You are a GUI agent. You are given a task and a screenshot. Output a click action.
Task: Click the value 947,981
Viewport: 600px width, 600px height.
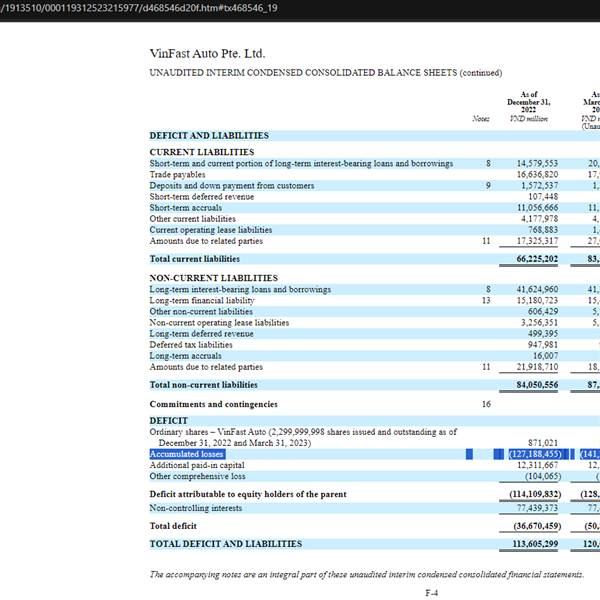543,345
